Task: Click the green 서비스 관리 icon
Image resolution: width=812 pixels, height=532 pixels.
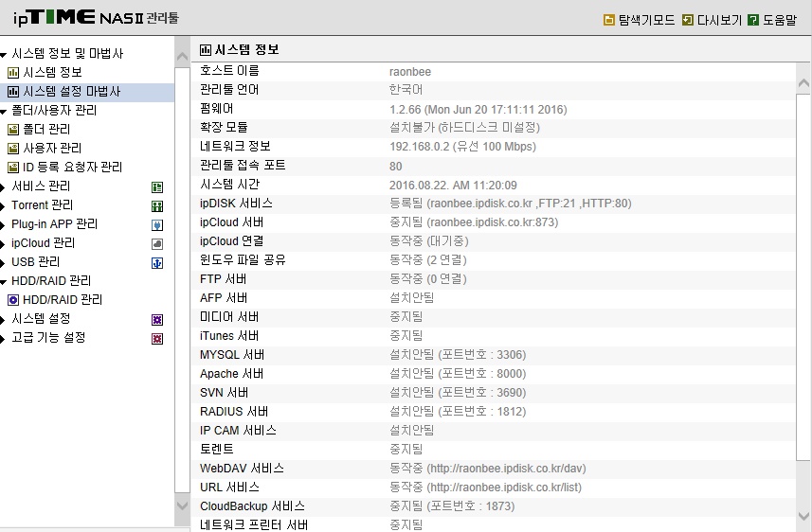Action: click(x=157, y=186)
